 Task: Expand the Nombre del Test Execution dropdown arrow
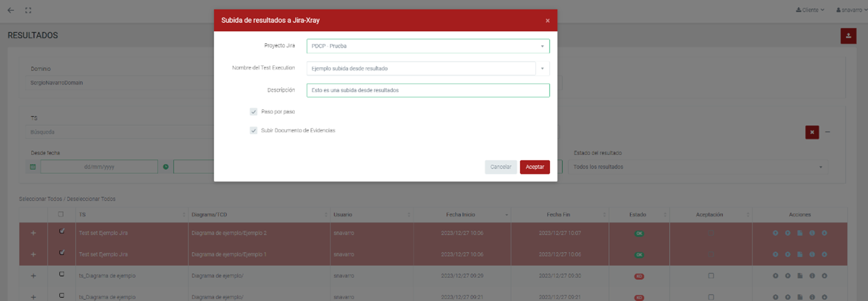(542, 69)
